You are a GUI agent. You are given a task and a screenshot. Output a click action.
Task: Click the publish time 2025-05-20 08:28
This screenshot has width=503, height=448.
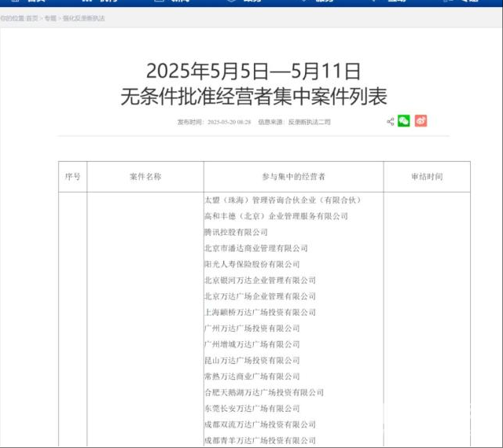(229, 122)
